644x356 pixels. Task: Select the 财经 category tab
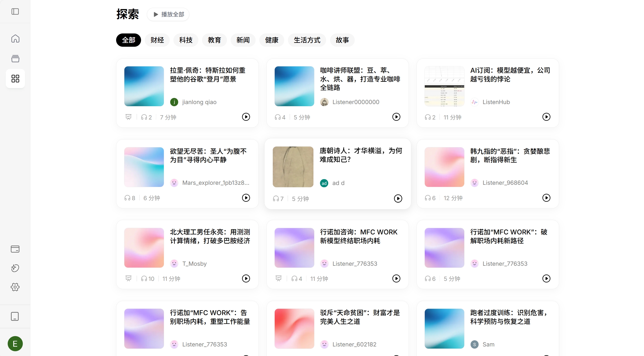(x=157, y=40)
